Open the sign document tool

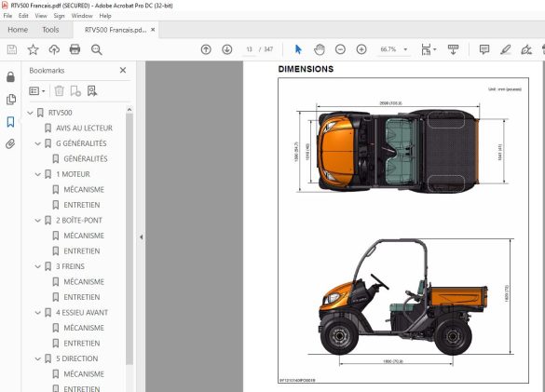526,49
